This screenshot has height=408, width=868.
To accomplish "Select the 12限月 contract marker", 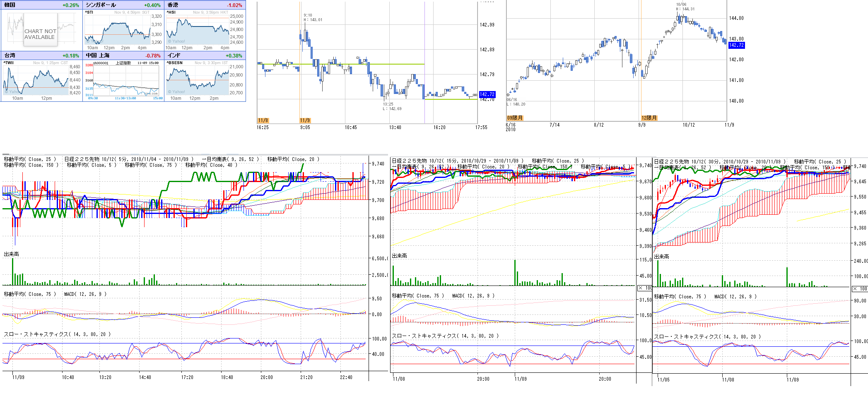I will (x=649, y=118).
